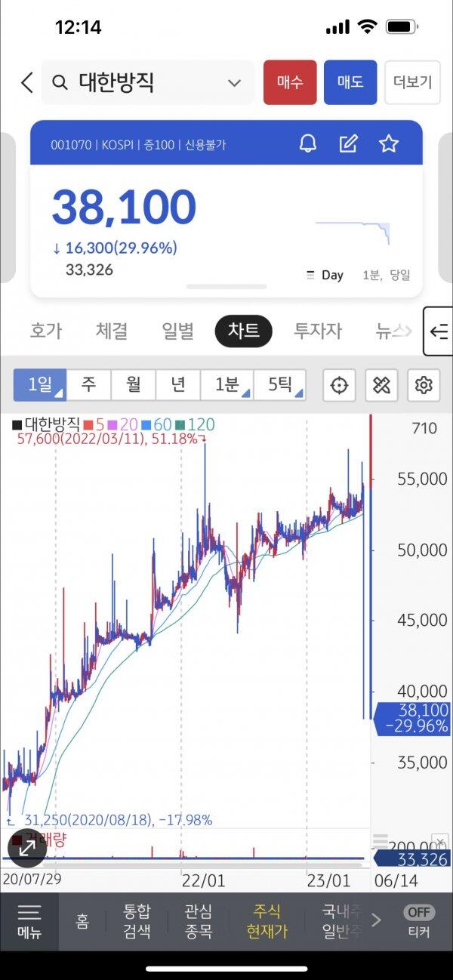Open the 메뉴 hamburger menu
Image resolution: width=453 pixels, height=980 pixels.
click(29, 922)
